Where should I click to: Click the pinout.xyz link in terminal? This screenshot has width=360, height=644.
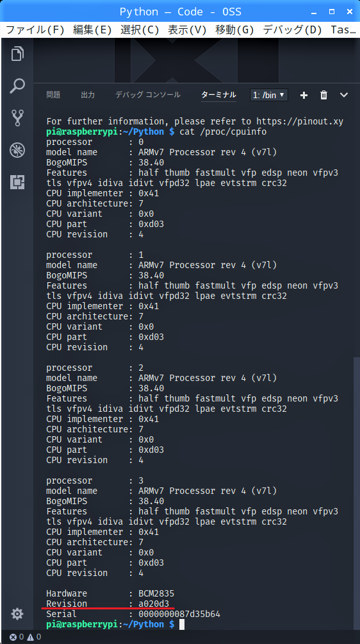click(x=300, y=122)
